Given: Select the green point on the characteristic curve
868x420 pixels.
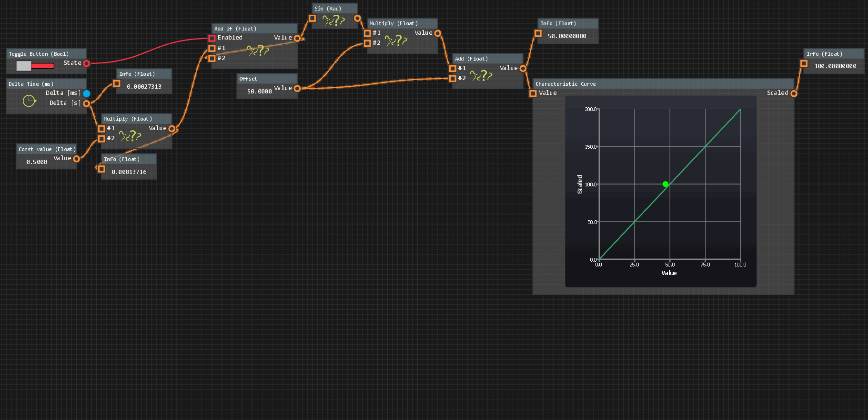Looking at the screenshot, I should [666, 184].
